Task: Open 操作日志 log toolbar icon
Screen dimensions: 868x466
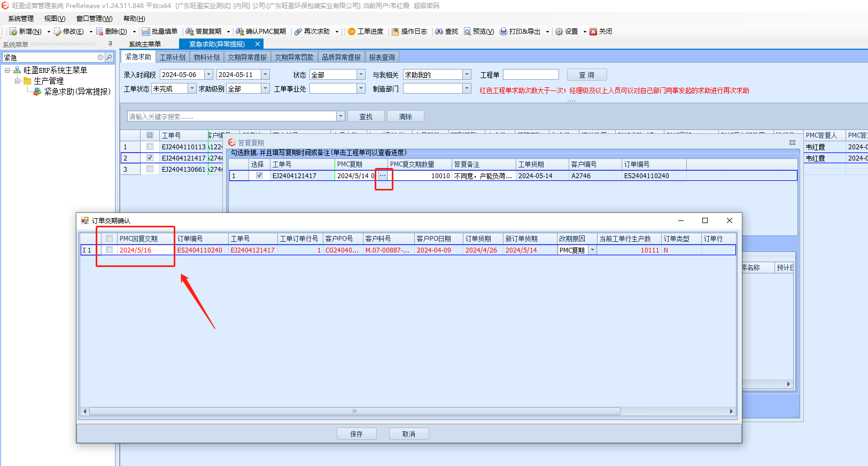Action: pos(396,32)
